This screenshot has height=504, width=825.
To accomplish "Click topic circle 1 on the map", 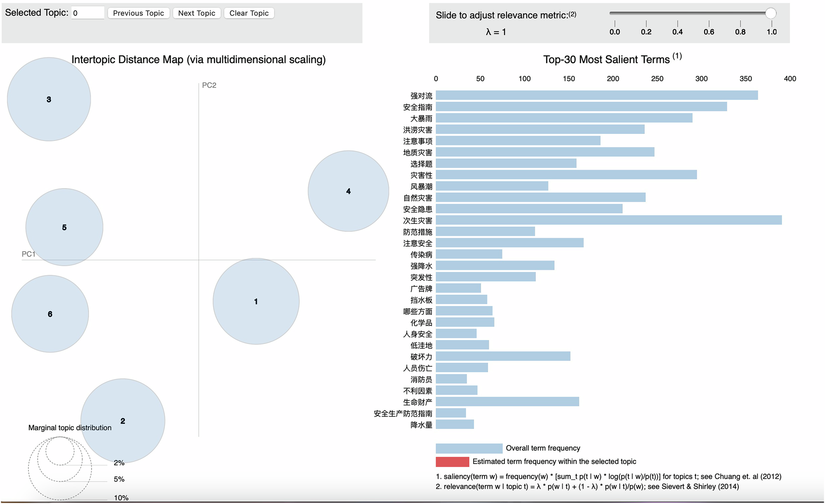I will pyautogui.click(x=256, y=301).
